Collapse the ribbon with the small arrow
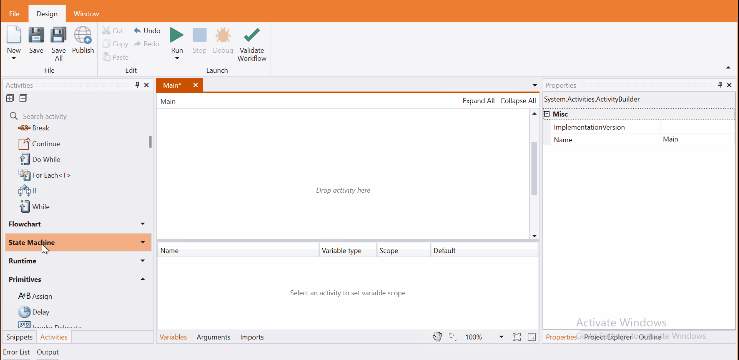Image resolution: width=739 pixels, height=360 pixels. click(728, 68)
